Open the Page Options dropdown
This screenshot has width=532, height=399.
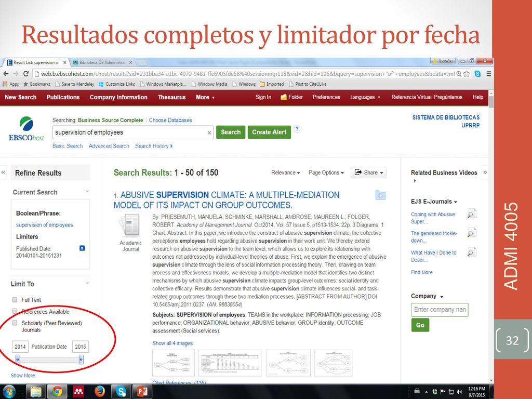coord(326,172)
